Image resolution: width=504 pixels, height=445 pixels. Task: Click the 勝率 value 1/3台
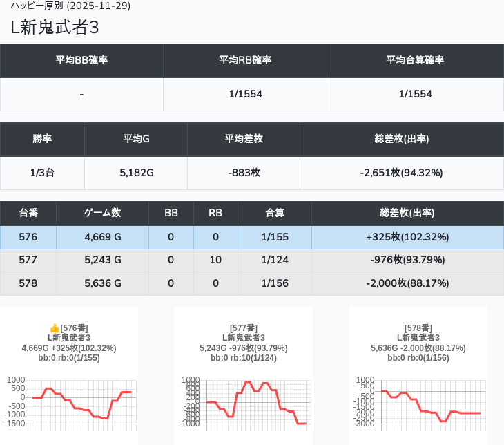pyautogui.click(x=42, y=173)
